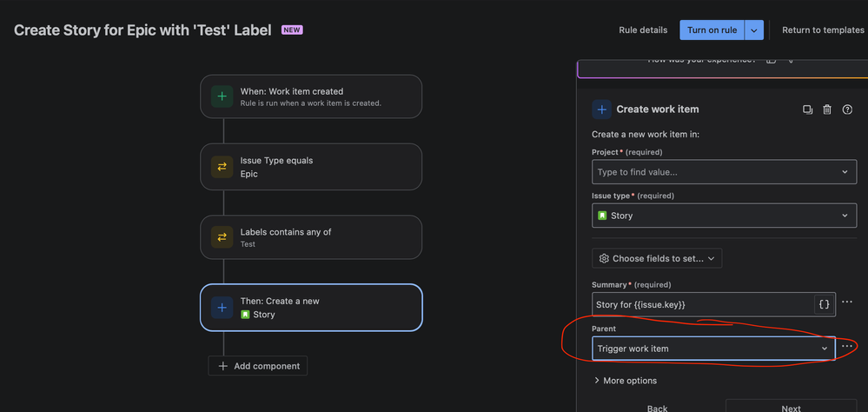The height and width of the screenshot is (412, 868).
Task: Turn on the rule
Action: click(712, 30)
